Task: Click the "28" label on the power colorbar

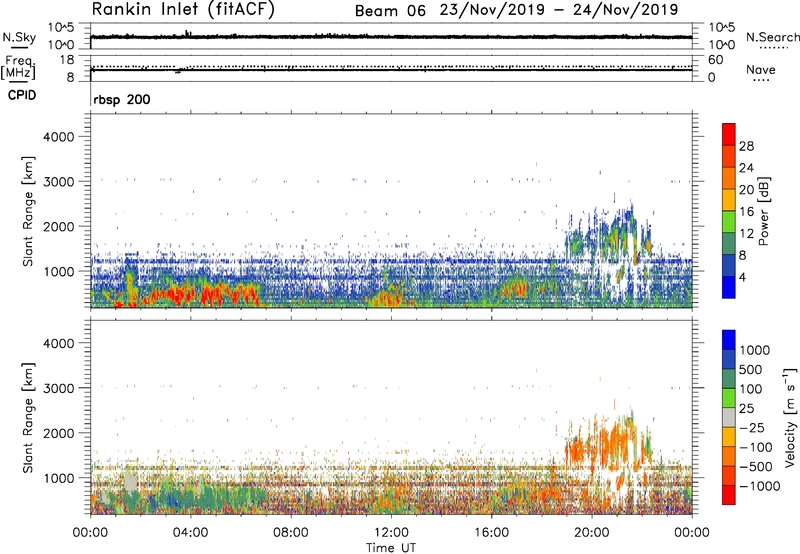Action: point(746,146)
